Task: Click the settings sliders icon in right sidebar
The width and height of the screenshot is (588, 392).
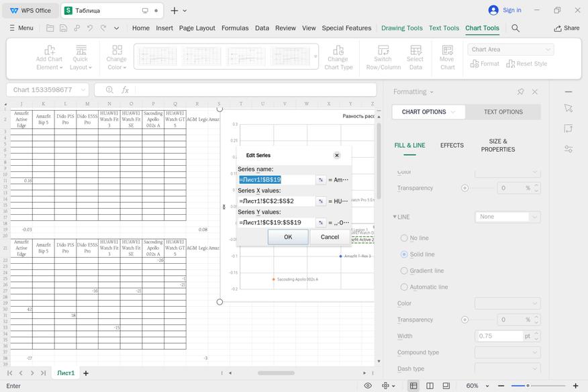Action: coord(569,149)
